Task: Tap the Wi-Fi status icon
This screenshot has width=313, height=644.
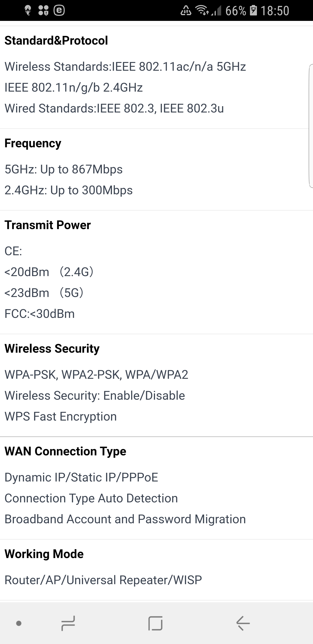Action: point(202,10)
